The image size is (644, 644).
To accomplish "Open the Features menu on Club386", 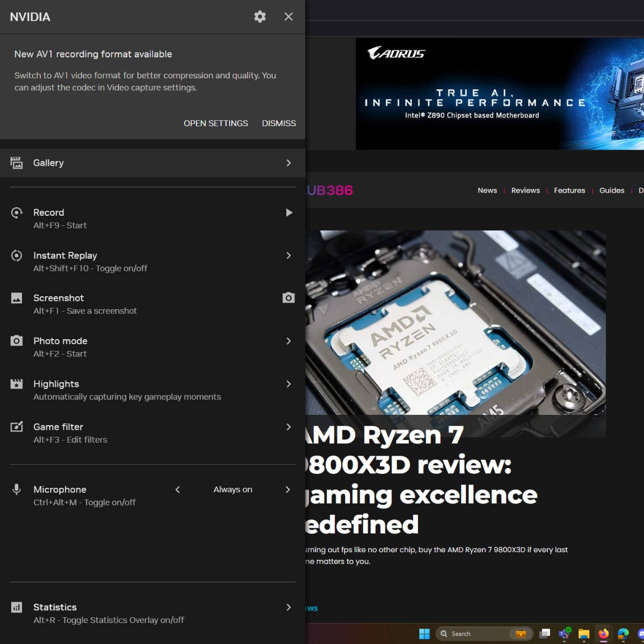I will coord(569,190).
